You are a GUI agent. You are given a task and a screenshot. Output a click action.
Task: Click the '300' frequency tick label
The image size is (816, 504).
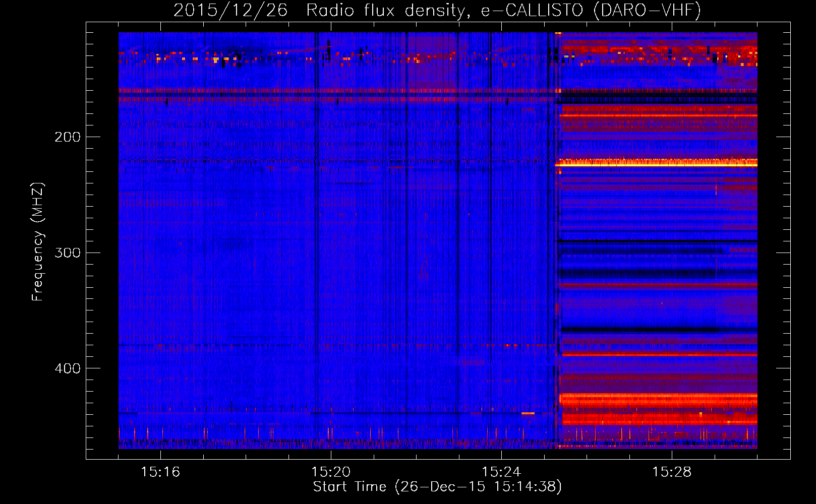click(x=68, y=253)
